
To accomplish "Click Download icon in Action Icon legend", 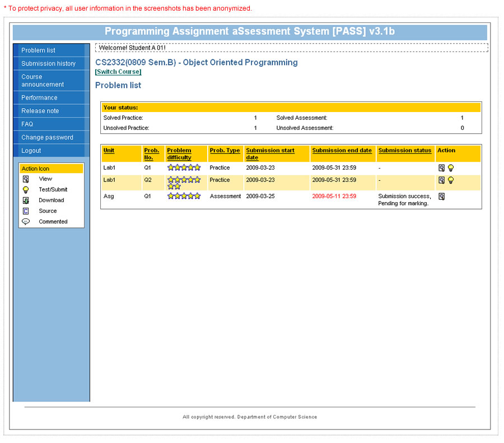I will [x=26, y=200].
